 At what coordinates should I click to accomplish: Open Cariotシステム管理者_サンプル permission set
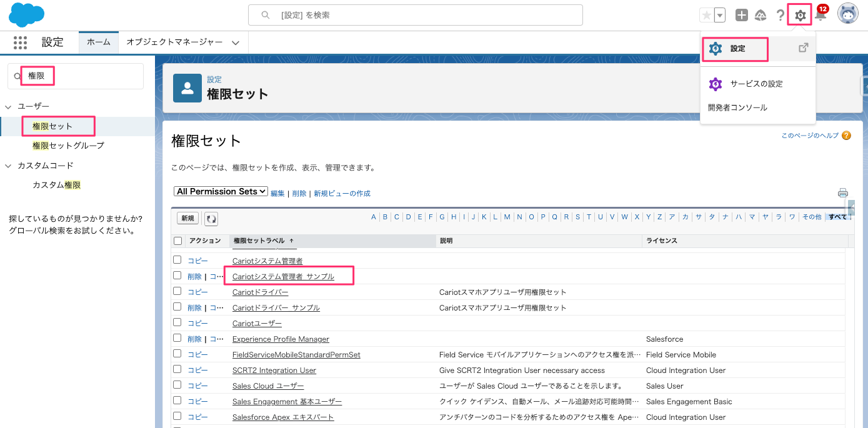pos(283,276)
